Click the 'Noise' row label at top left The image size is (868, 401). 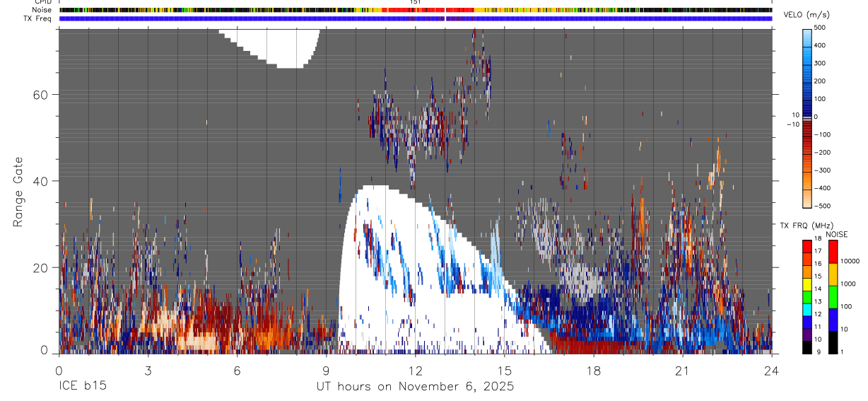pos(42,10)
